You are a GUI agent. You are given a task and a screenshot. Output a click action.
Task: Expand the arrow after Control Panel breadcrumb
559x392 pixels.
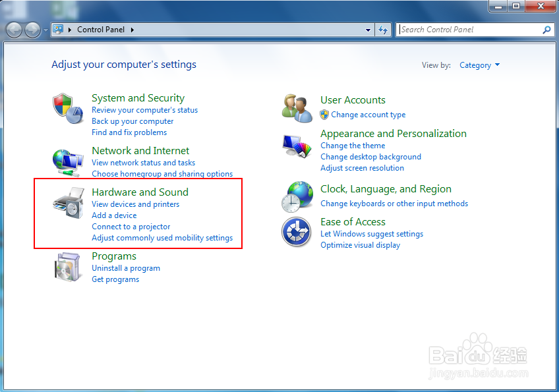[132, 30]
